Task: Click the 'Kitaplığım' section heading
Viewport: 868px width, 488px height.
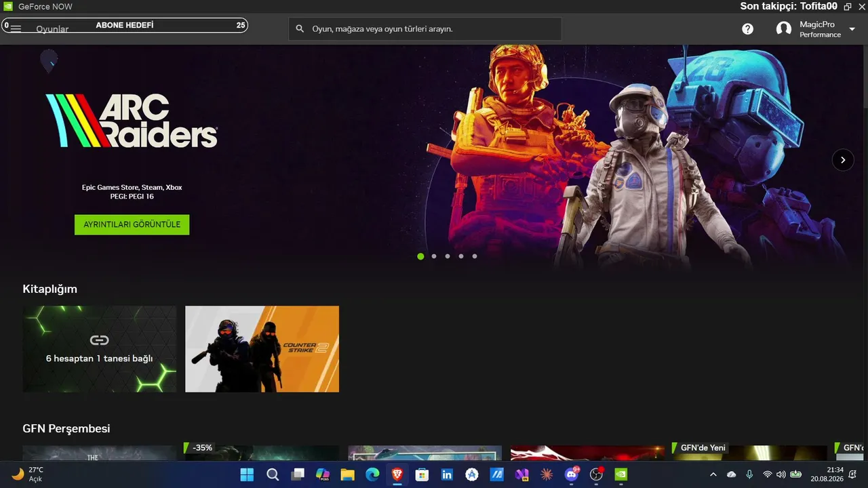Action: tap(50, 289)
